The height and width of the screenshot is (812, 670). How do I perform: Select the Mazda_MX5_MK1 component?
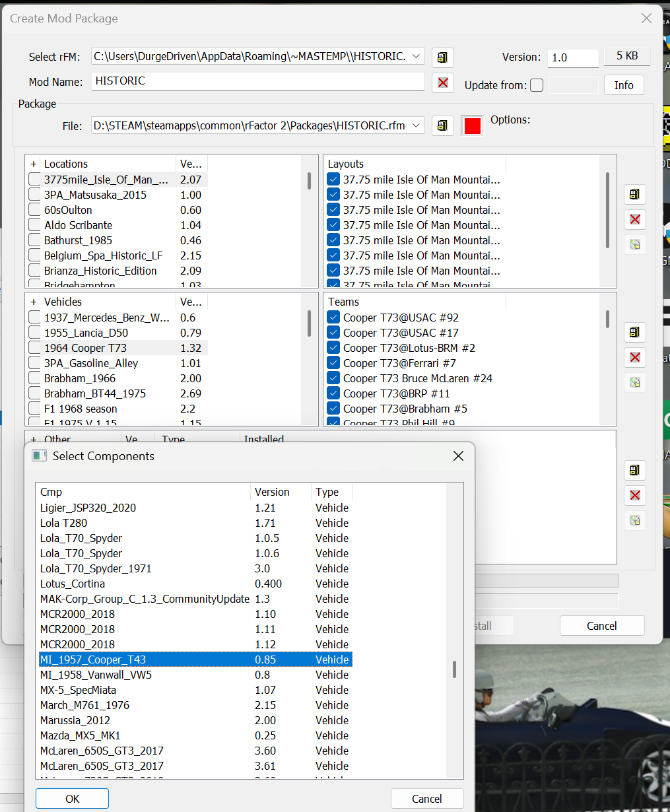[195, 735]
